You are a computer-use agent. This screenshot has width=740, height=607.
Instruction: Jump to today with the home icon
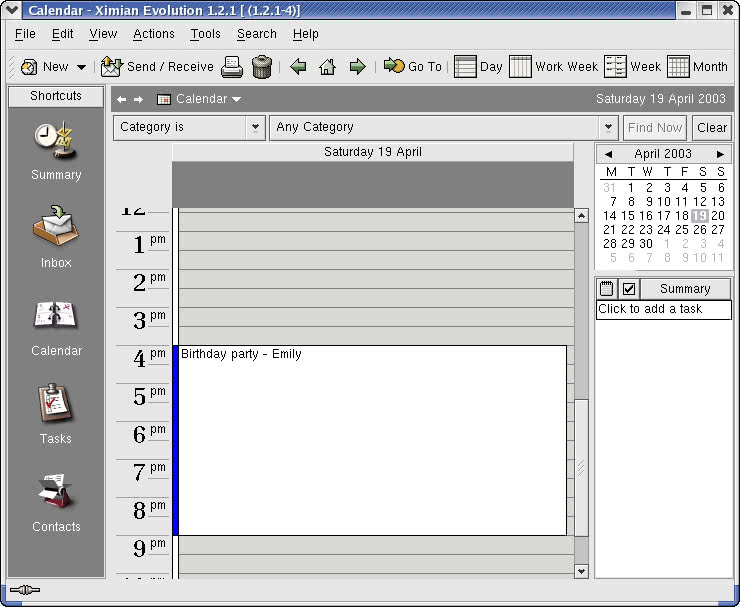tap(328, 67)
